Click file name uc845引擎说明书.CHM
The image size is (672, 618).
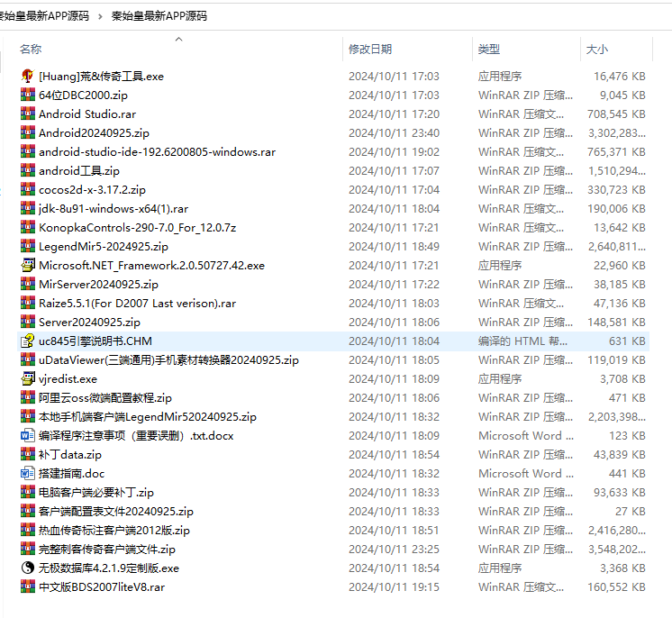point(95,341)
